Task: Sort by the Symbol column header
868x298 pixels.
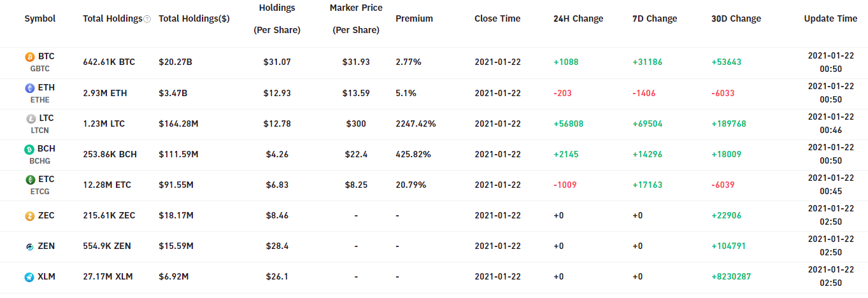Action: (x=40, y=18)
